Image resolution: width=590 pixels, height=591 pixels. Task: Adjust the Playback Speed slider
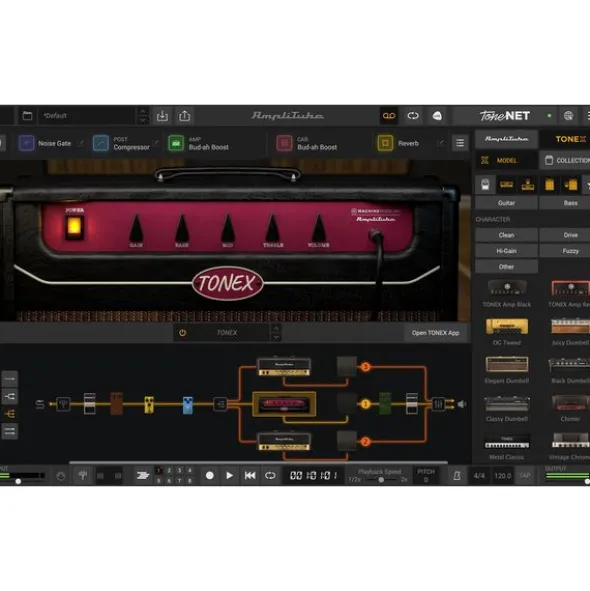(381, 480)
